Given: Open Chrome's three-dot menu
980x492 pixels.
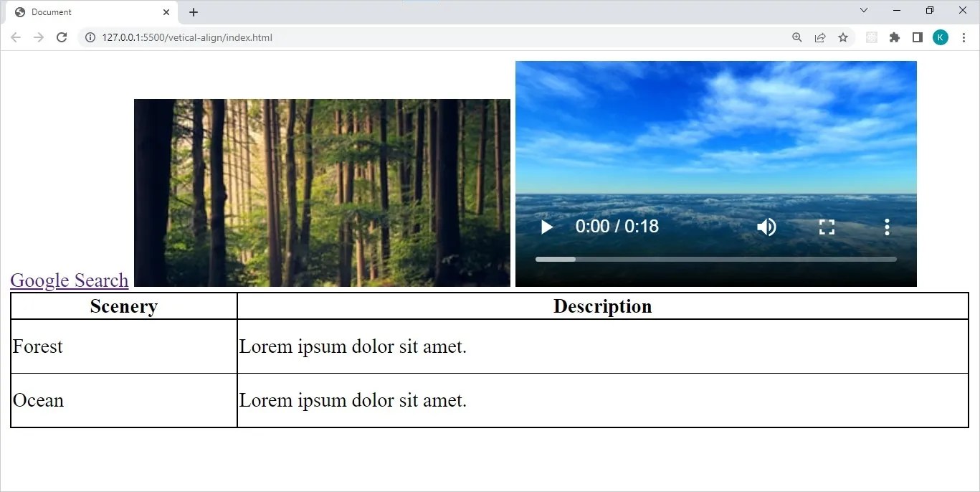Looking at the screenshot, I should 964,37.
